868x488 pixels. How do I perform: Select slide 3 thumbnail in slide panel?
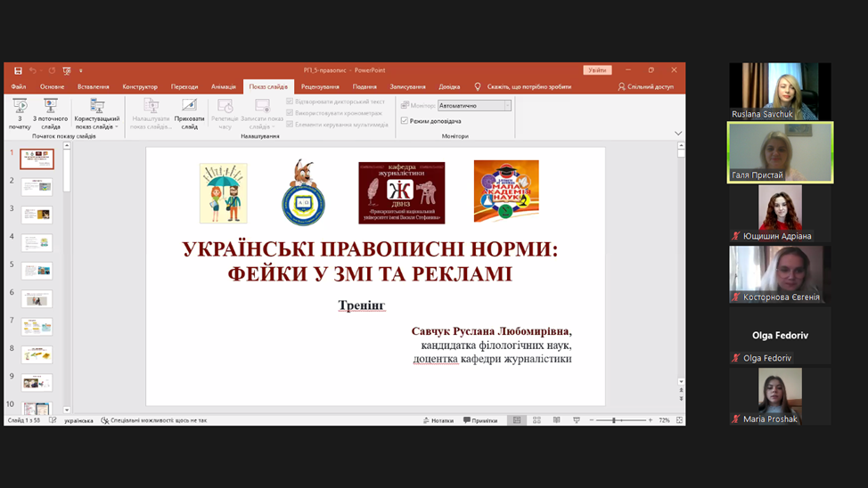pyautogui.click(x=37, y=215)
